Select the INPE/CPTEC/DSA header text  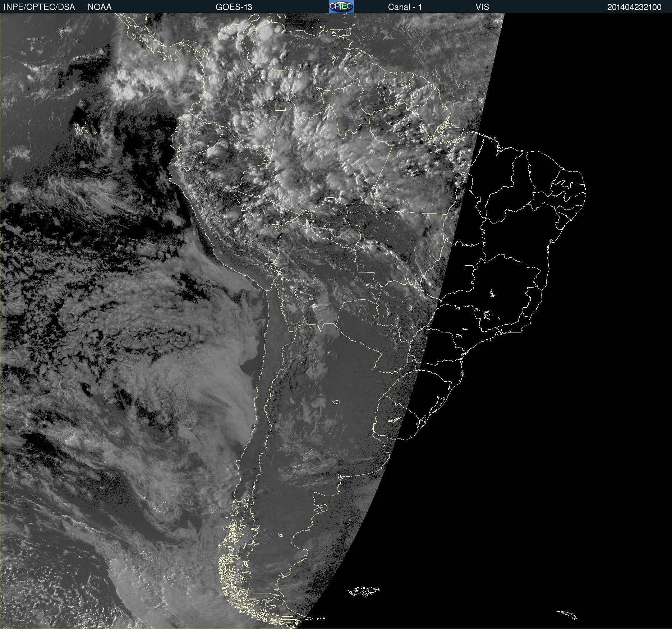pyautogui.click(x=39, y=7)
